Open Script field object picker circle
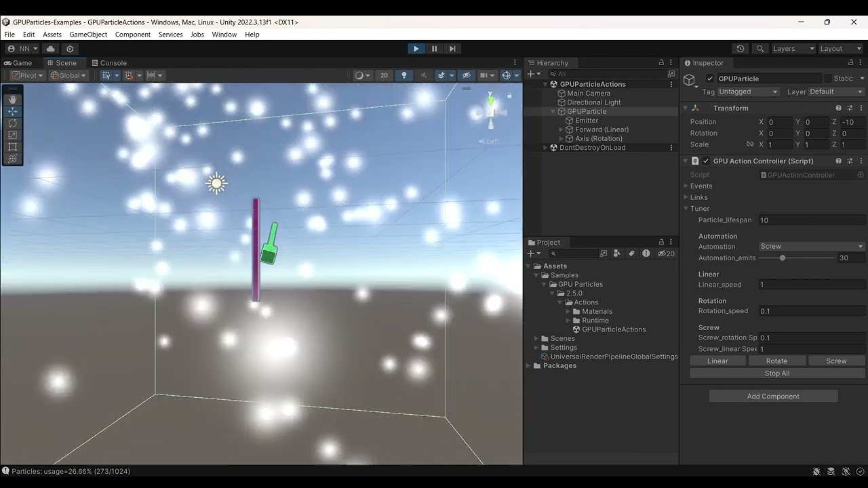 [x=861, y=175]
